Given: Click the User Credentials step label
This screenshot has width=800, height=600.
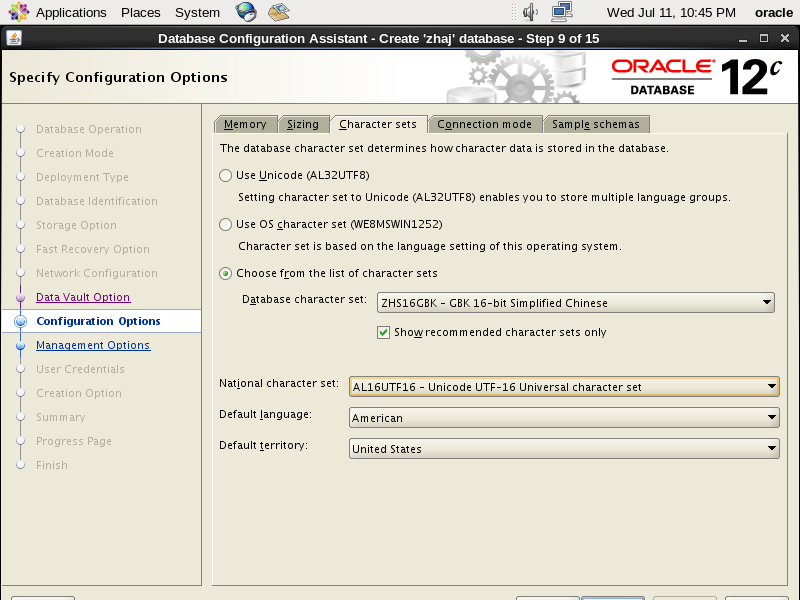Looking at the screenshot, I should pos(80,369).
